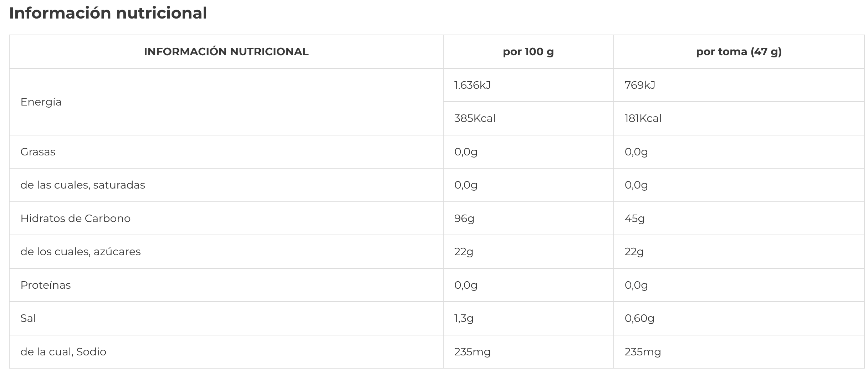The height and width of the screenshot is (370, 868).
Task: Select the "por 100 g" column header
Action: pos(528,52)
